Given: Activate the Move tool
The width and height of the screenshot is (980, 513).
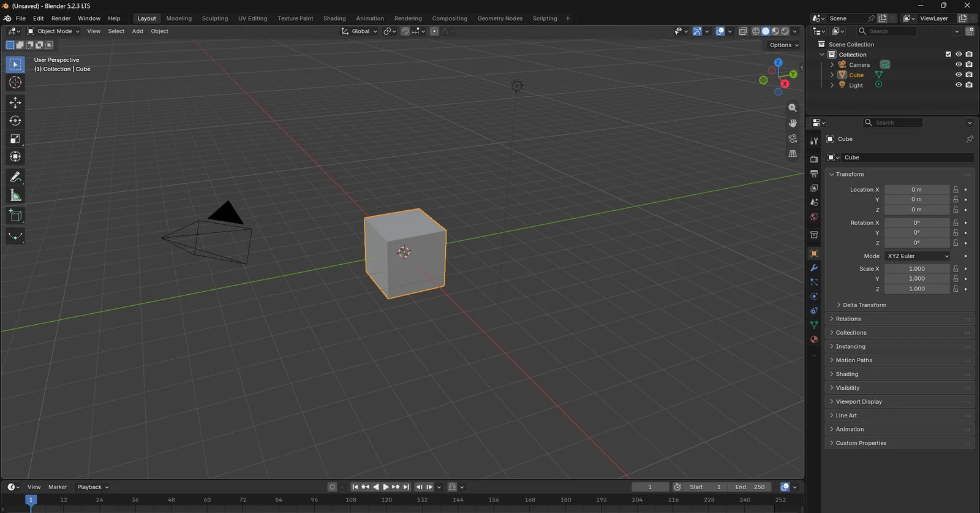Looking at the screenshot, I should 15,102.
